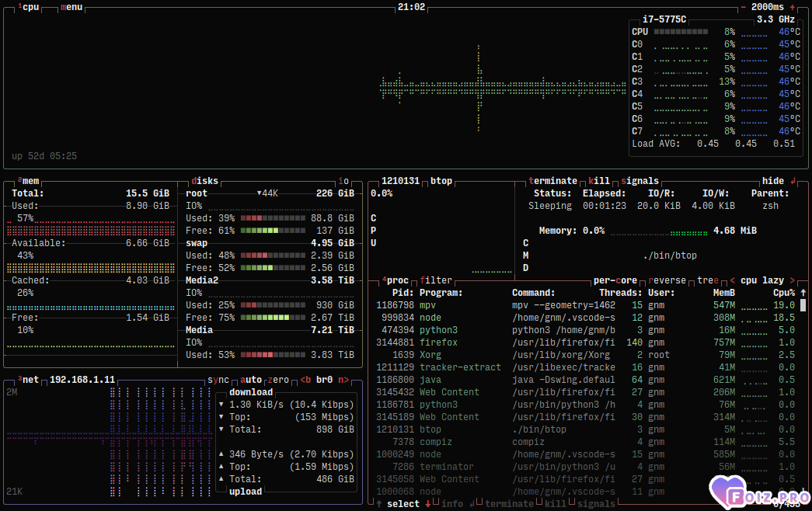Select the compiz process row
This screenshot has width=812, height=511.
(x=585, y=442)
